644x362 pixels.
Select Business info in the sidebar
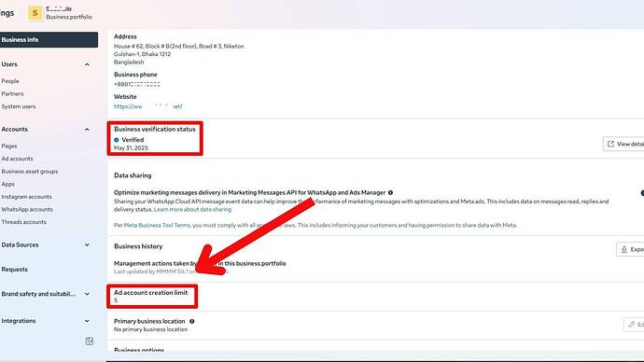pos(49,40)
